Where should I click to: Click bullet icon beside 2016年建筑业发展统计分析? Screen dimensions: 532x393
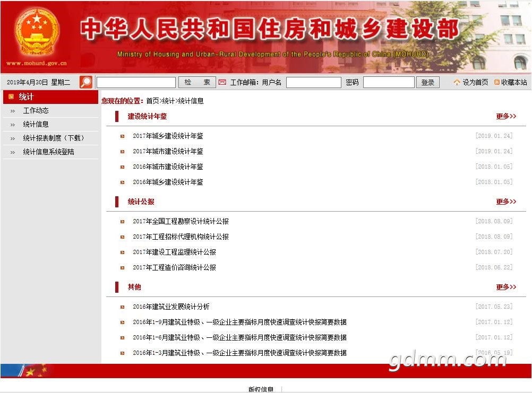(123, 307)
